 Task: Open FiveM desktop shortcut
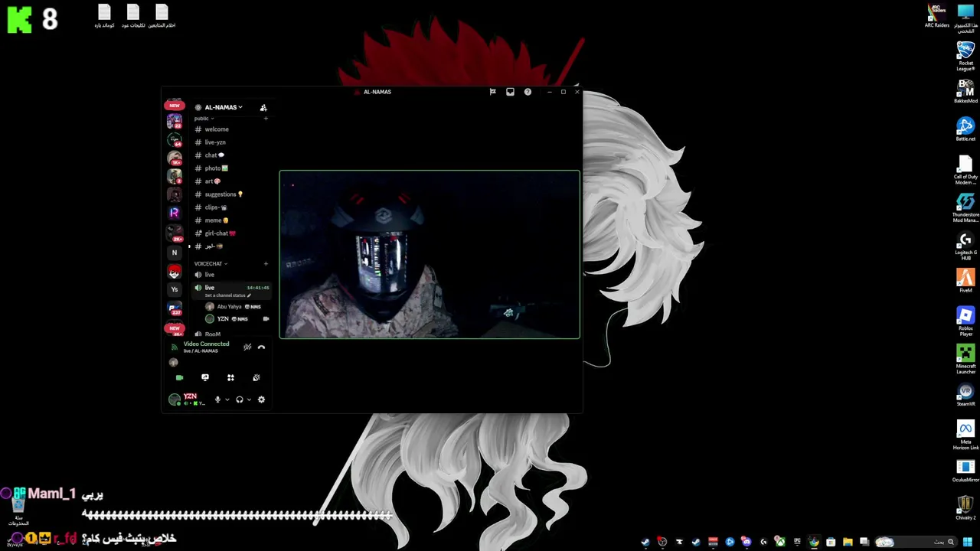click(965, 281)
